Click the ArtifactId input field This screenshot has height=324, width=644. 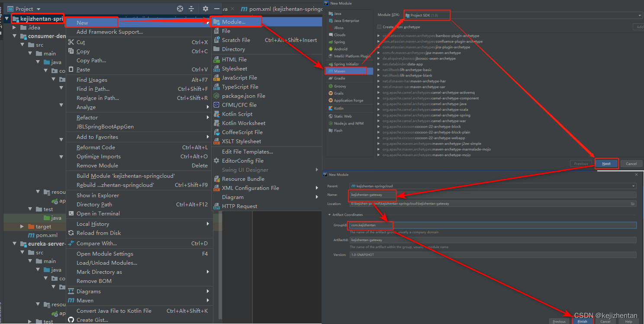click(x=493, y=240)
